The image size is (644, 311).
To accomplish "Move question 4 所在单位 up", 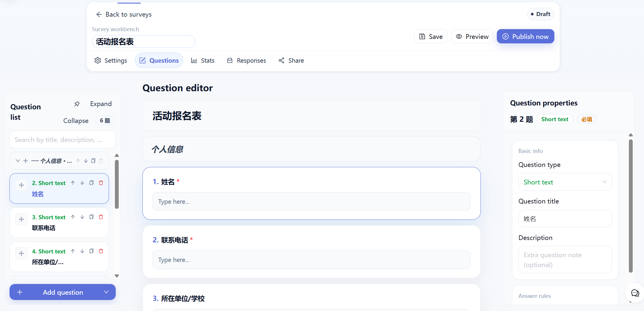I will [x=73, y=251].
